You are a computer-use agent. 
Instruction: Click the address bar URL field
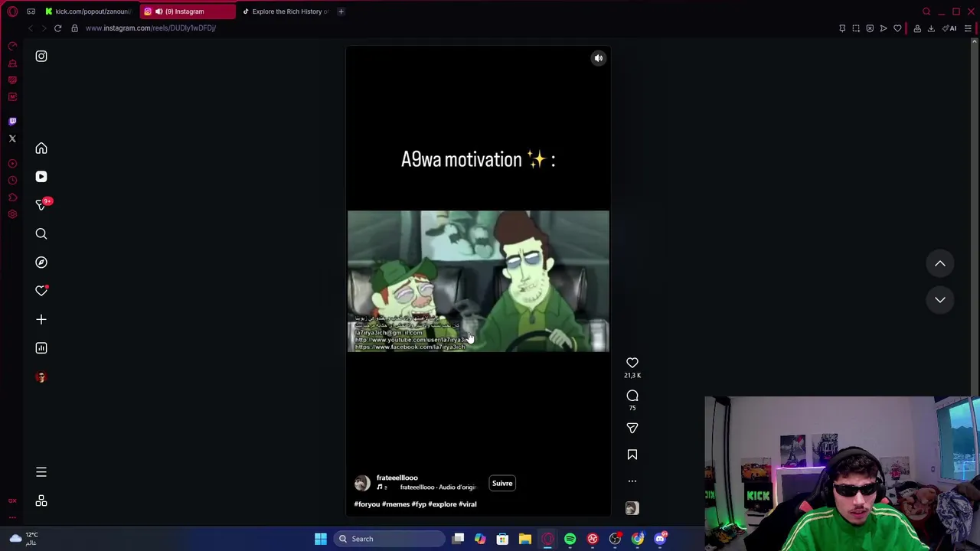(x=150, y=28)
